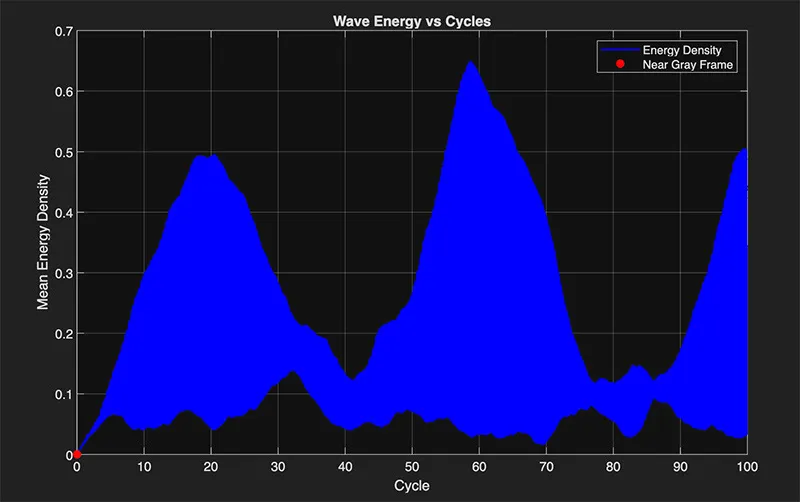Screen dimensions: 800x502
Task: Click the x-axis tick label 10
Action: tap(144, 467)
